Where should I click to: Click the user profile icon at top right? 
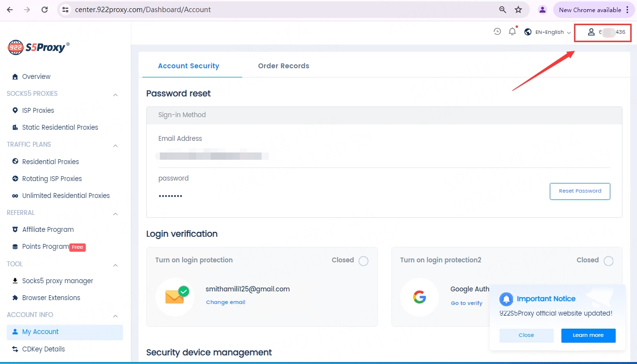(x=591, y=32)
